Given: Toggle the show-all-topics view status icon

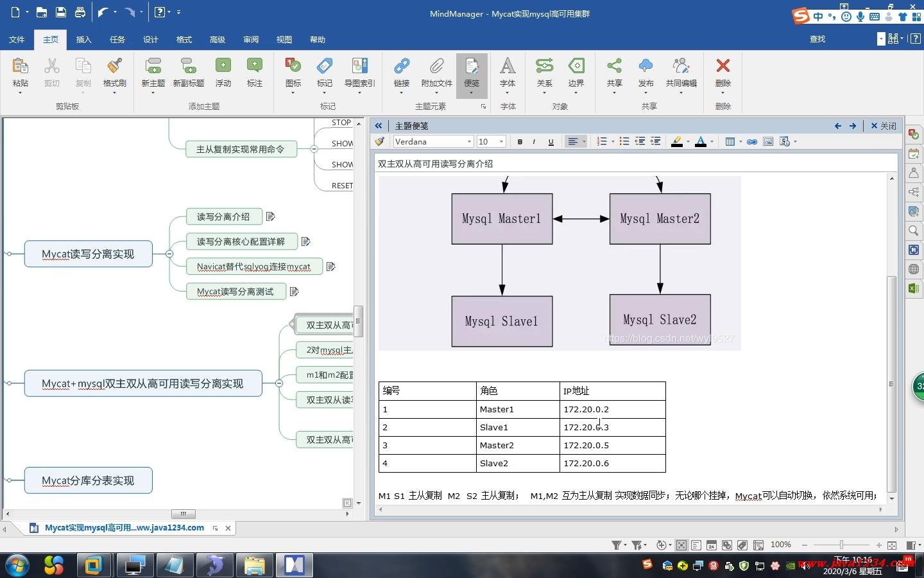Looking at the screenshot, I should pyautogui.click(x=681, y=545).
